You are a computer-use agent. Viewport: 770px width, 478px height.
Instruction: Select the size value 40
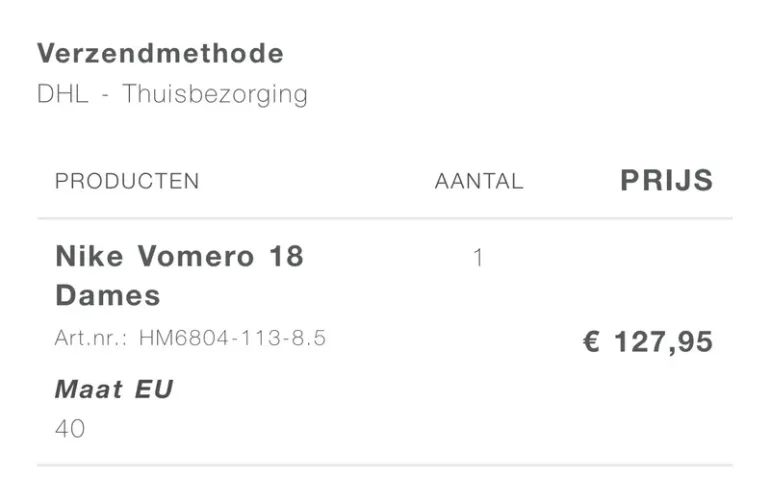70,429
